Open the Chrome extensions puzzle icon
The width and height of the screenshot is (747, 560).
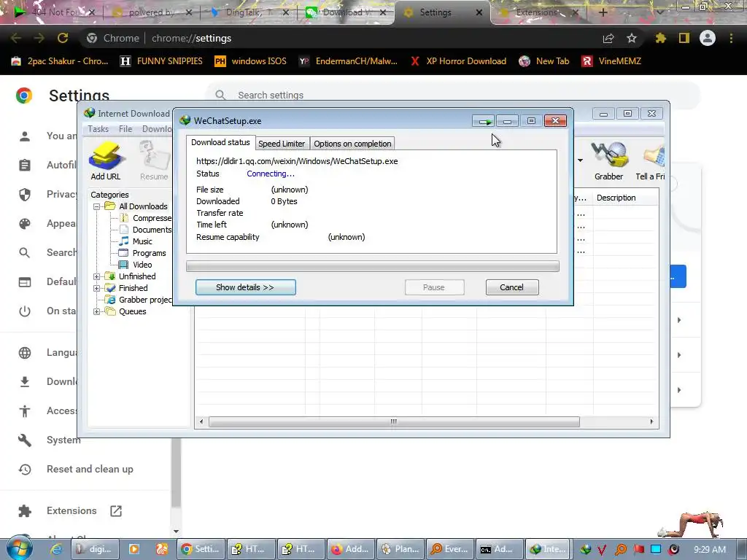660,38
